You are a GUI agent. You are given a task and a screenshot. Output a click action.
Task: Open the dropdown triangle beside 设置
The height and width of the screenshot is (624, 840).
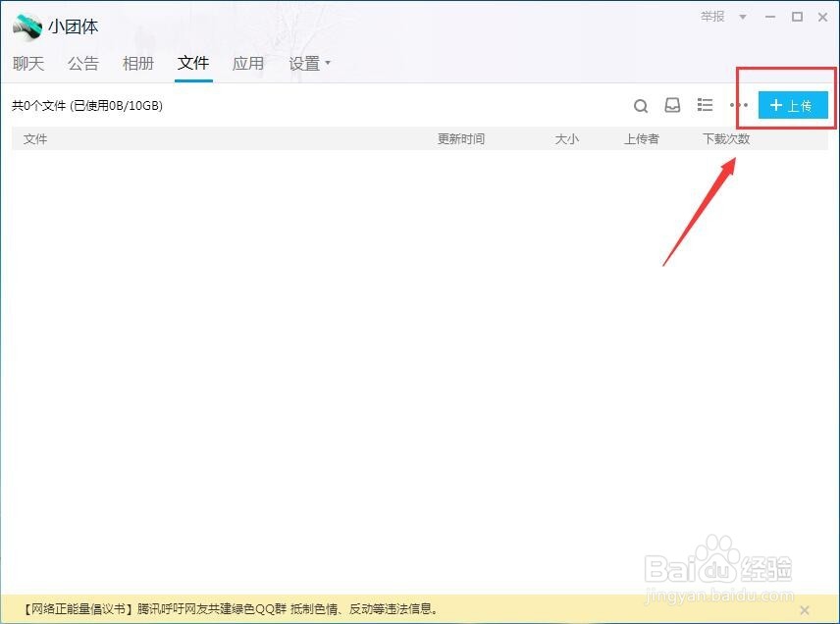tap(326, 63)
